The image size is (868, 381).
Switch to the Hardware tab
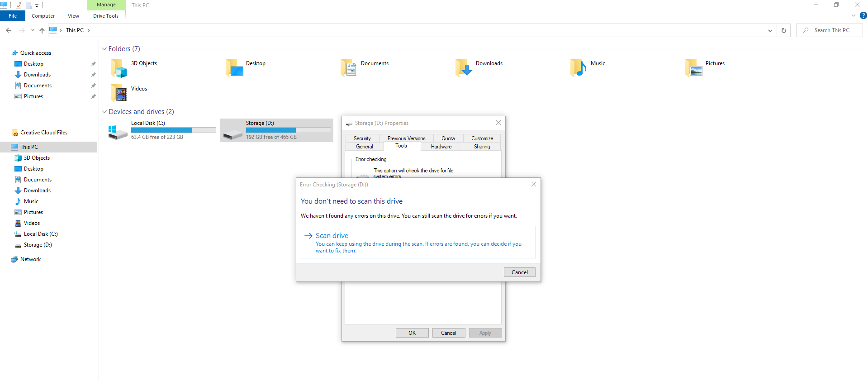pyautogui.click(x=441, y=147)
